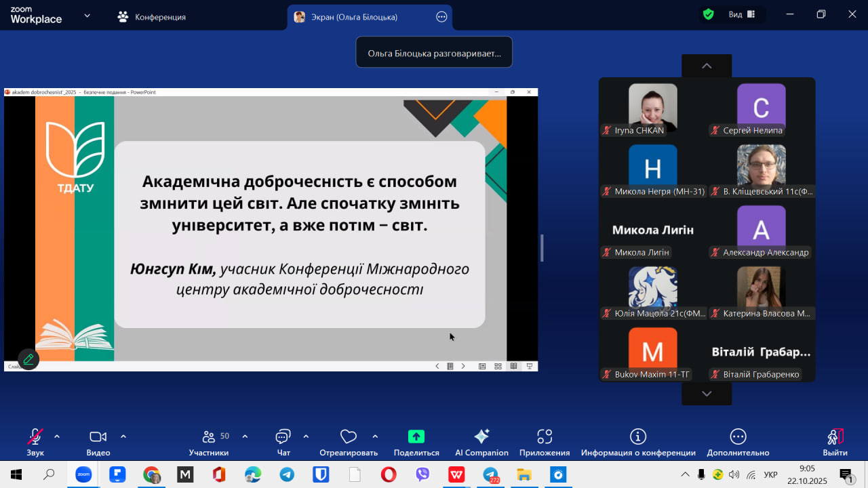Switch to the Conference tab
868x488 pixels.
click(152, 17)
